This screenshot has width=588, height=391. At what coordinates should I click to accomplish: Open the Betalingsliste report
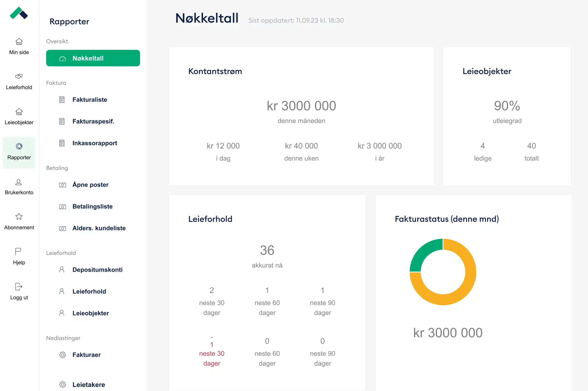click(92, 207)
